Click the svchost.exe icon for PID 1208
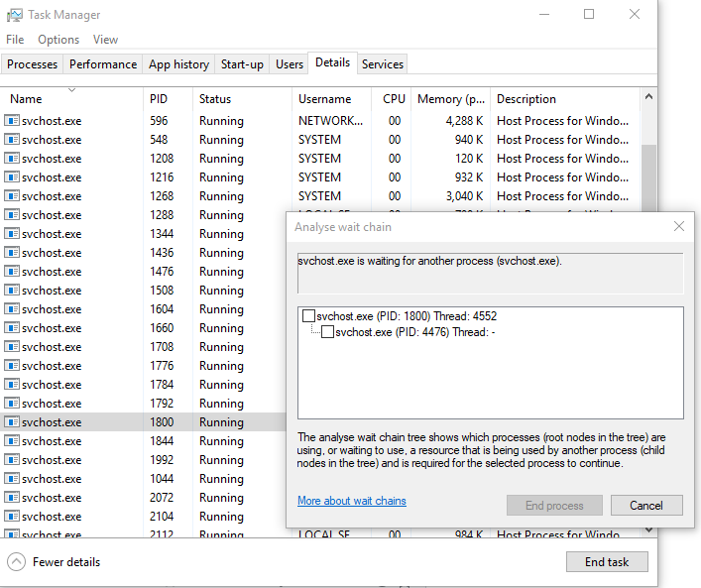Image resolution: width=701 pixels, height=588 pixels. (12, 159)
